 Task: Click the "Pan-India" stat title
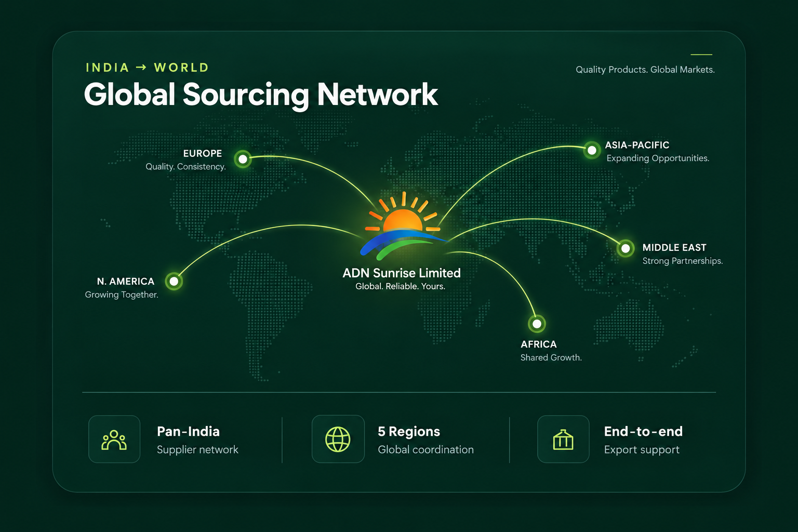[188, 431]
